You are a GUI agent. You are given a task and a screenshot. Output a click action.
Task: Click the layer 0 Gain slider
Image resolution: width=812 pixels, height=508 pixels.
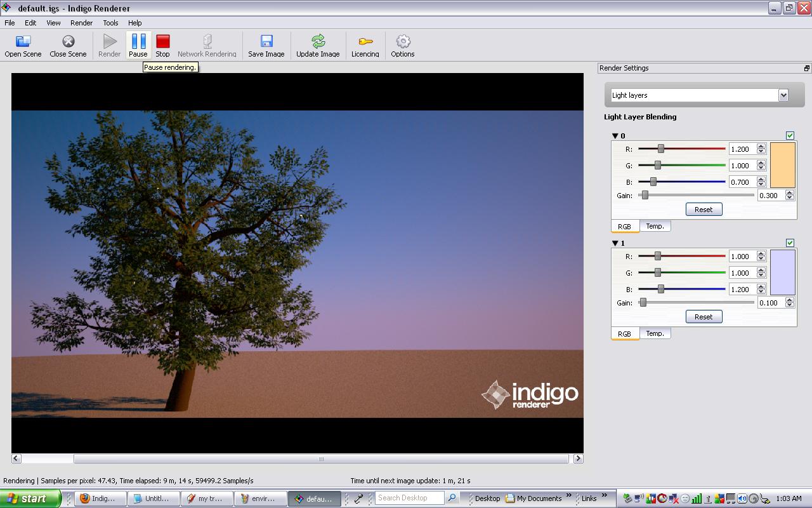click(x=698, y=196)
